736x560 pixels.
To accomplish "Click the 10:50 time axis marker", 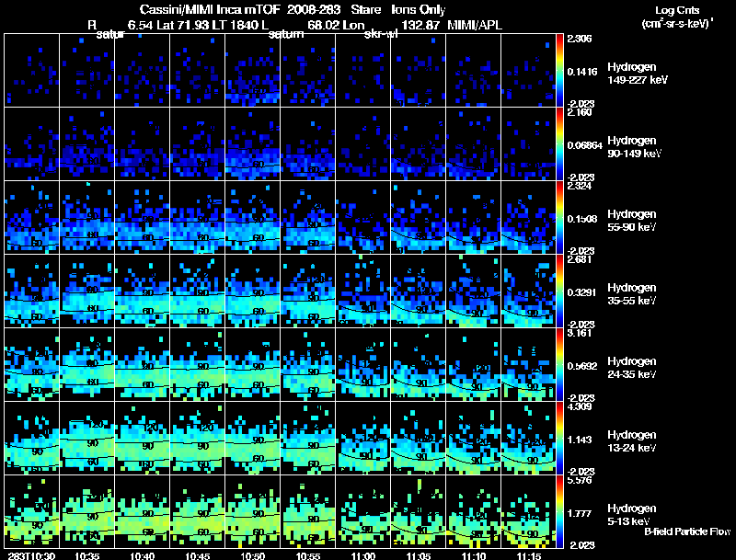I will pyautogui.click(x=252, y=556).
